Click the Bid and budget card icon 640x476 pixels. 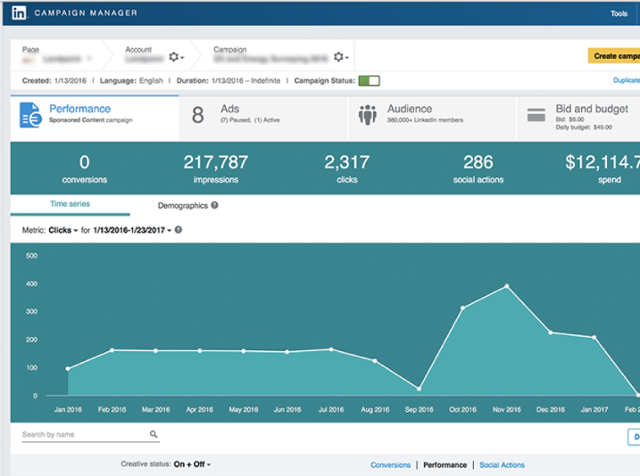[536, 115]
